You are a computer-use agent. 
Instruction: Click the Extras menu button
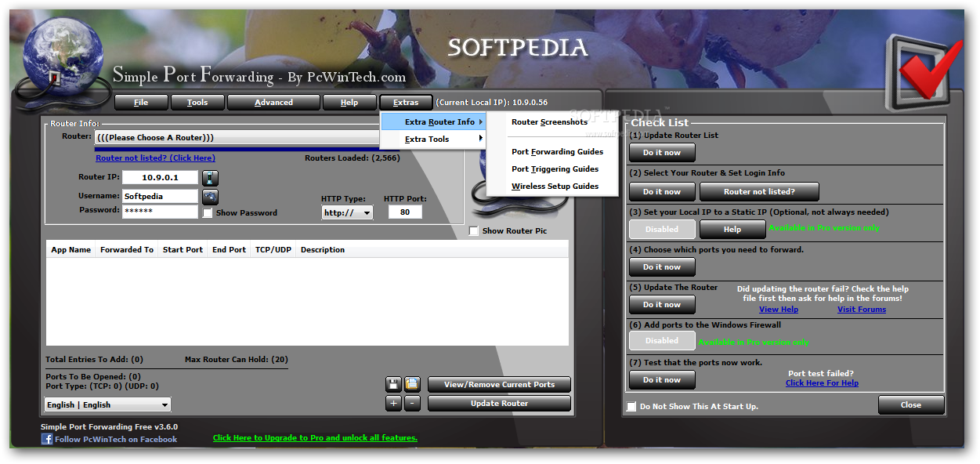[406, 102]
